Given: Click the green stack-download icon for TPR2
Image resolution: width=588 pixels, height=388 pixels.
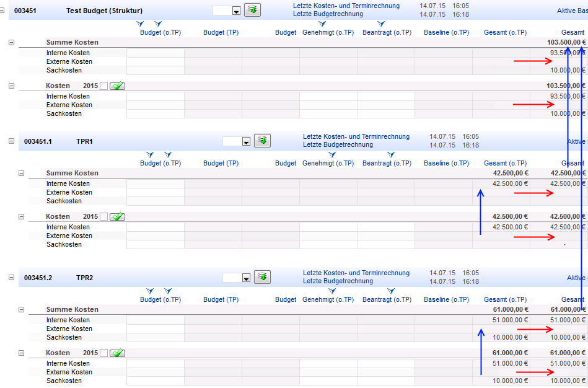Looking at the screenshot, I should point(262,277).
